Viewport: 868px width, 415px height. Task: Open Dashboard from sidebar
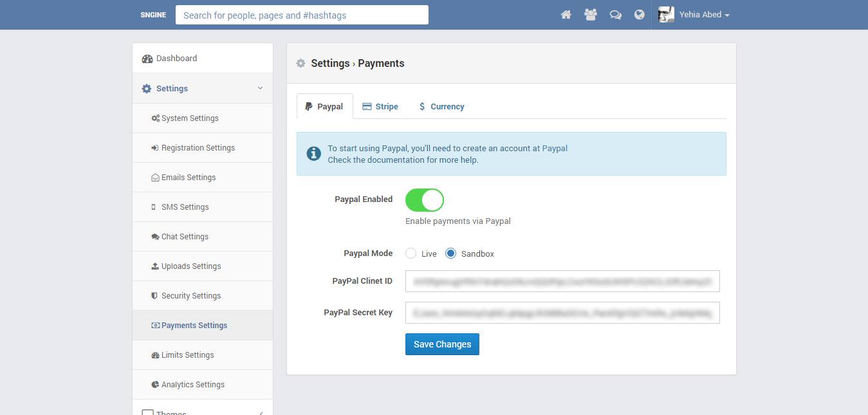[203, 58]
